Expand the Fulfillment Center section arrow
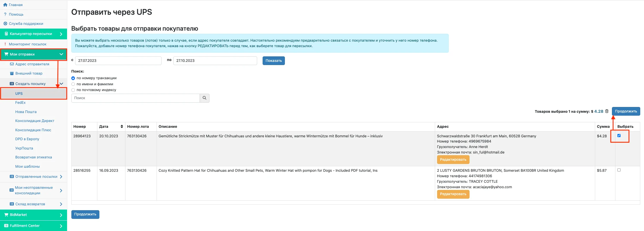 coord(61,226)
